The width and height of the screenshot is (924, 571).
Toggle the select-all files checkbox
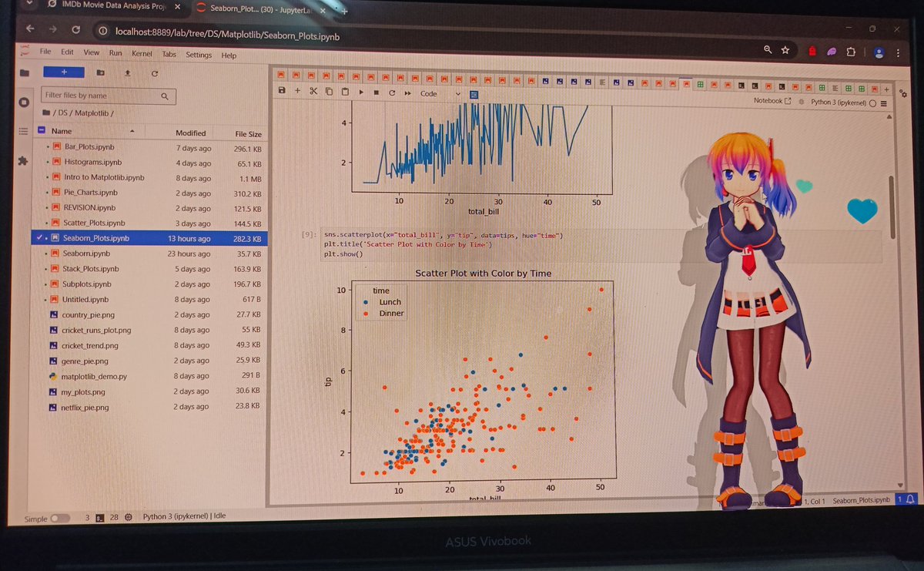tap(42, 132)
